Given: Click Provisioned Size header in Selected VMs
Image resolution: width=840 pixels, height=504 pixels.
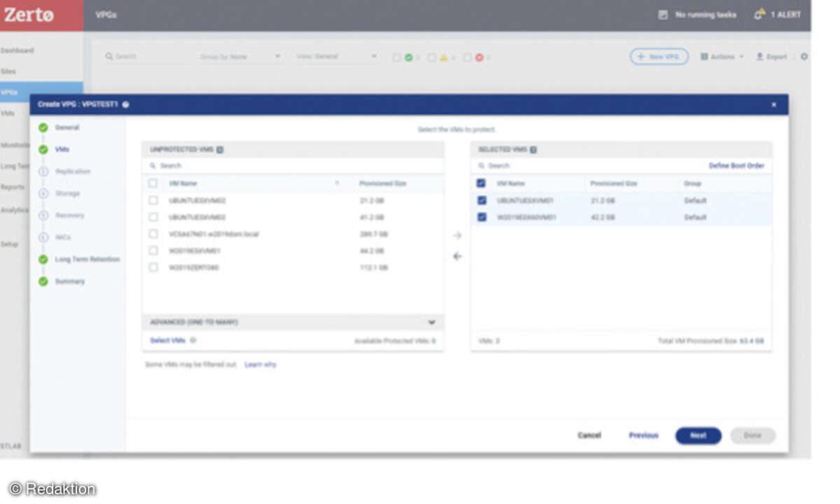Looking at the screenshot, I should point(614,183).
